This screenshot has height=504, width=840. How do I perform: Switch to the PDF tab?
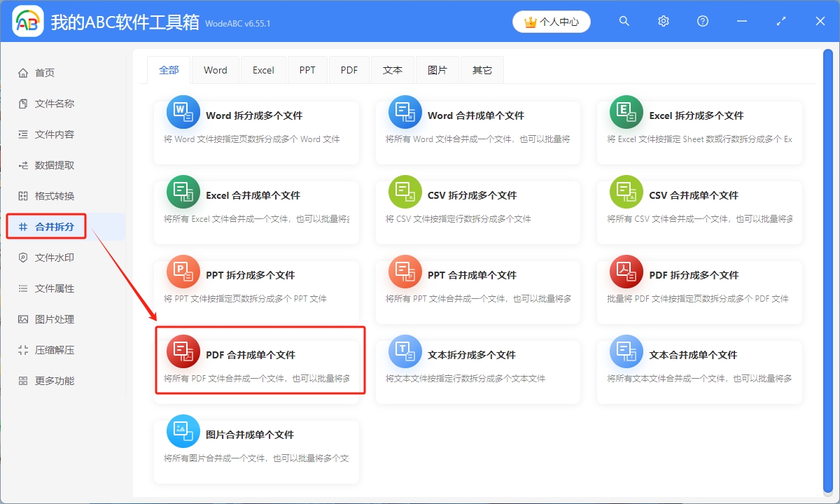[349, 69]
